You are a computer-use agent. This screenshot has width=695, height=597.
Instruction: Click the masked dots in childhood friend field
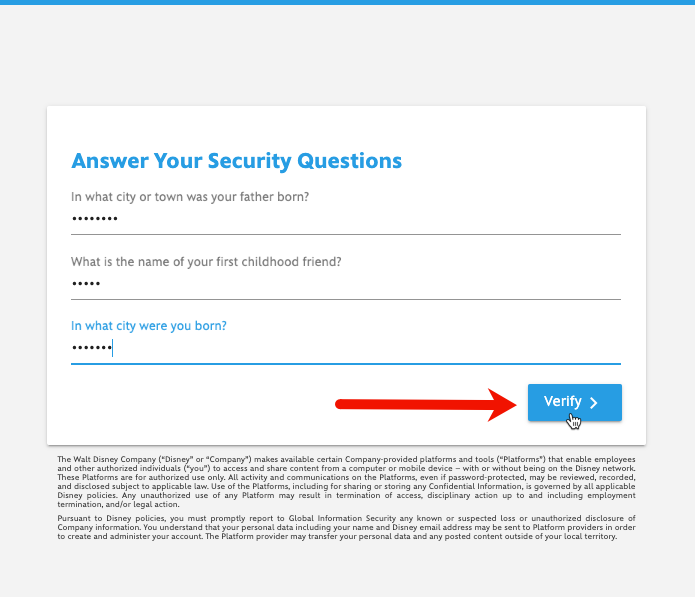[86, 283]
